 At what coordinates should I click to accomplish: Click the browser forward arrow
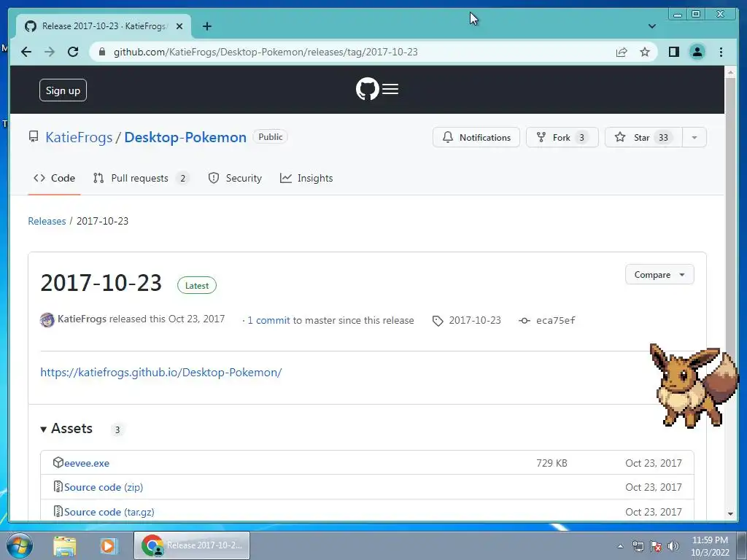50,52
